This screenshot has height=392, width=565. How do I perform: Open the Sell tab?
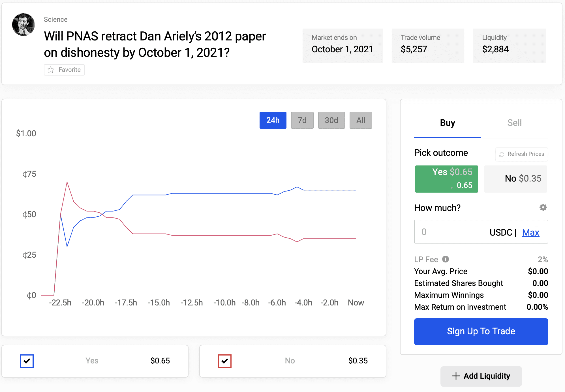(514, 123)
